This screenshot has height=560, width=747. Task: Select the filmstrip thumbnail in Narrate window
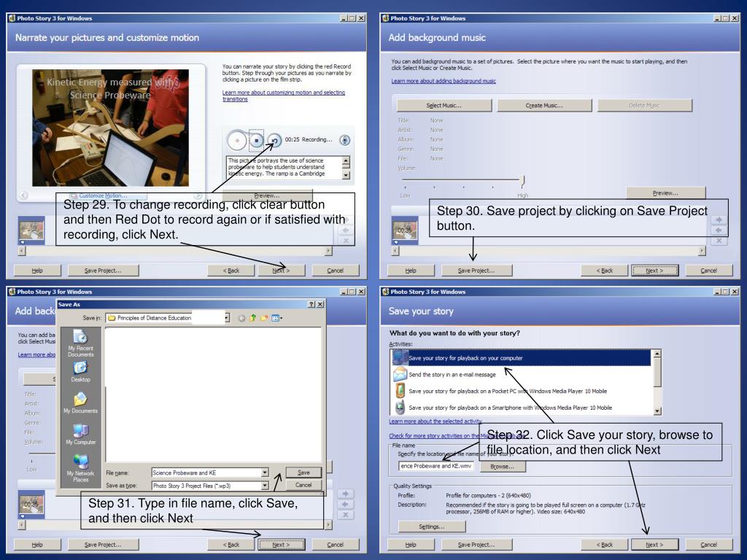click(31, 230)
